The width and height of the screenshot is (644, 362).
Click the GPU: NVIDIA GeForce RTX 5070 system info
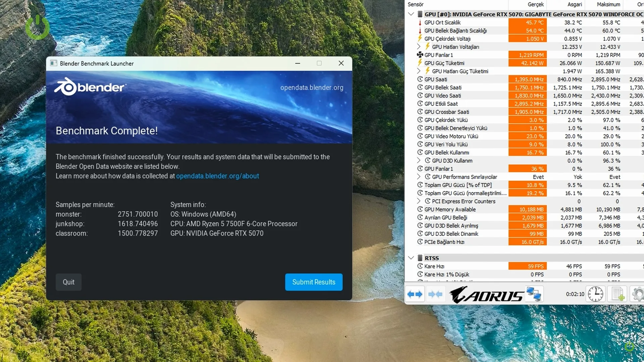click(217, 233)
